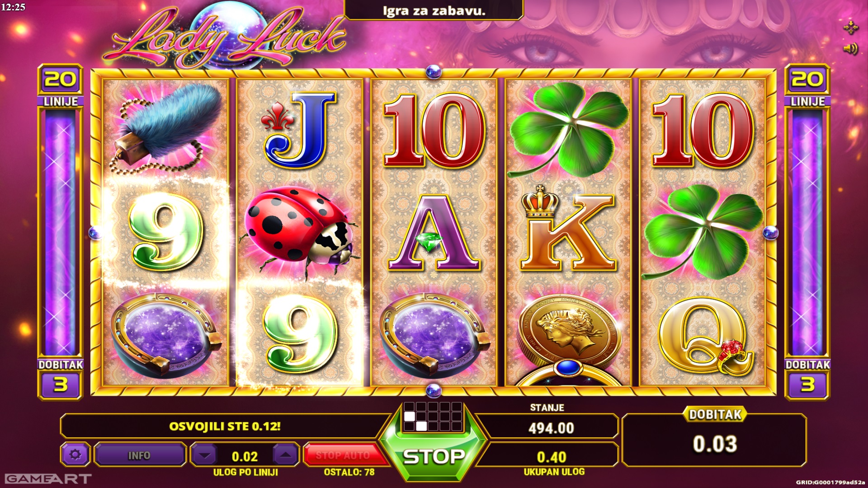Toggle fullscreen with the arrows icon
The height and width of the screenshot is (488, 868).
850,27
